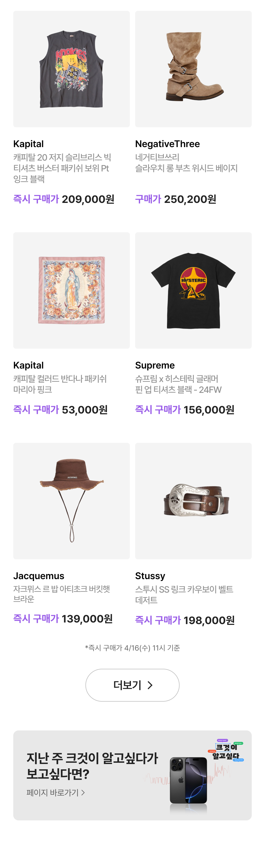Click the Jacquemus brand name
Image resolution: width=265 pixels, height=868 pixels.
click(x=39, y=576)
